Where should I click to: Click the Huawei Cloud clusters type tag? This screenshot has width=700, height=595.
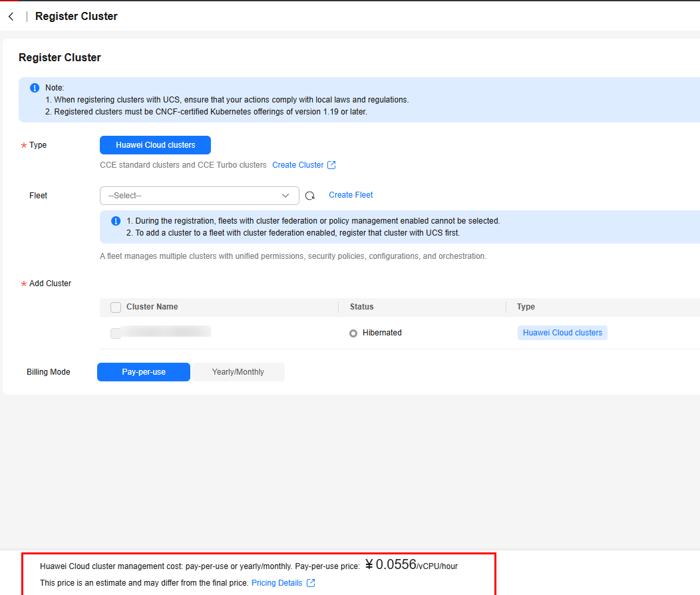562,333
